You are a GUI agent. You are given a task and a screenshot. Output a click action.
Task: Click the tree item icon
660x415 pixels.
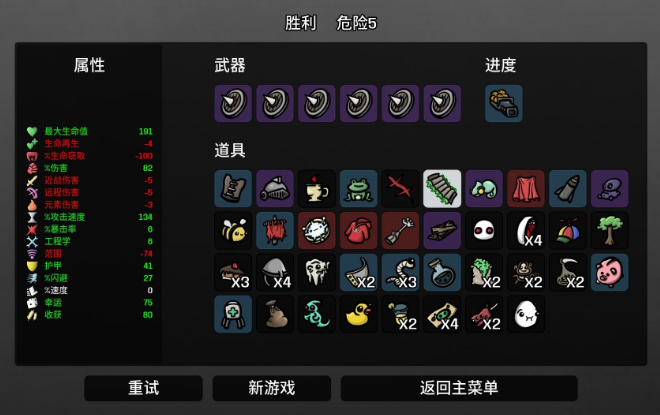point(609,231)
